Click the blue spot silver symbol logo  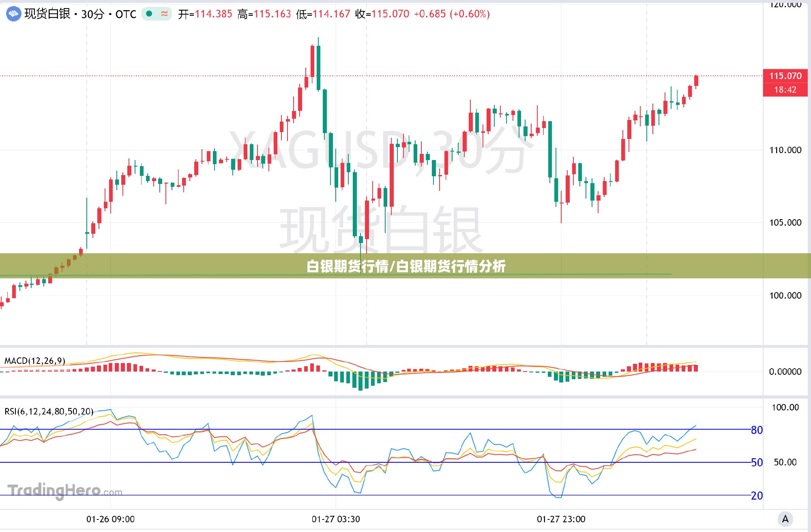tap(14, 14)
